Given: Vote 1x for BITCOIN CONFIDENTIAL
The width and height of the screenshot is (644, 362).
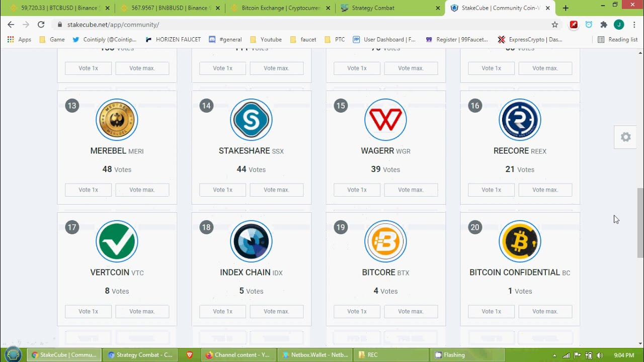Looking at the screenshot, I should (491, 312).
